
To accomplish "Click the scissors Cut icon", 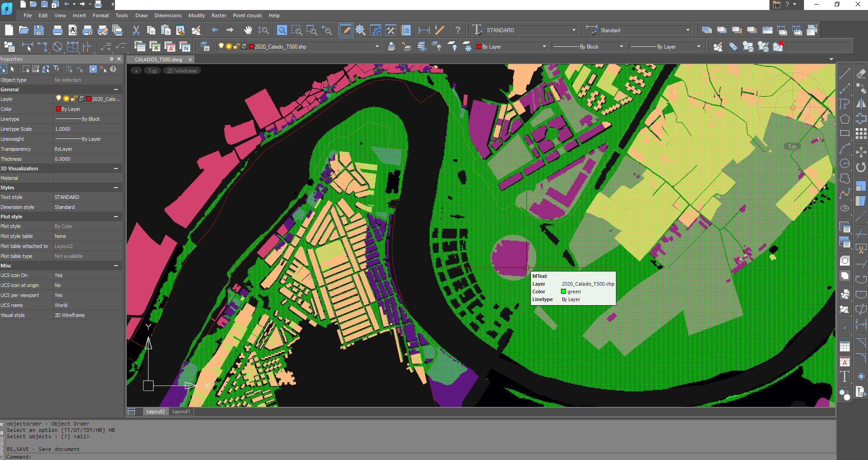I will point(136,30).
